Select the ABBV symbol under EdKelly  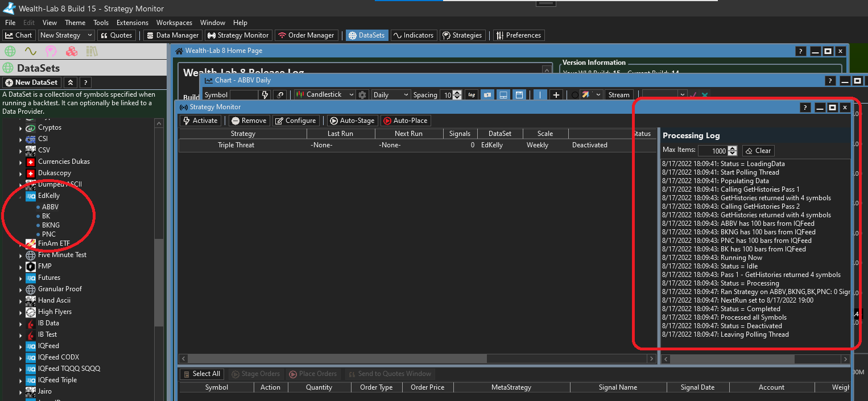pos(50,208)
